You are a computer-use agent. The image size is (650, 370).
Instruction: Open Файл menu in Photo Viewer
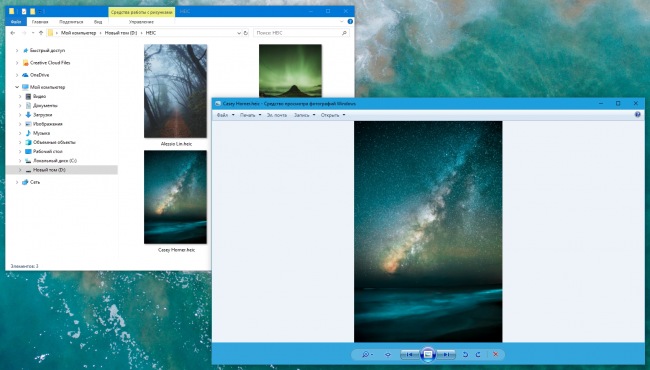pos(226,115)
